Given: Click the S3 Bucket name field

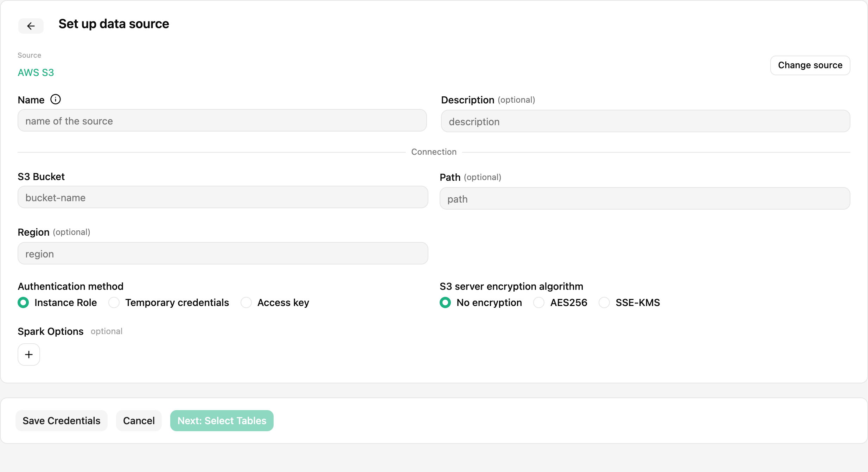Looking at the screenshot, I should [x=223, y=197].
